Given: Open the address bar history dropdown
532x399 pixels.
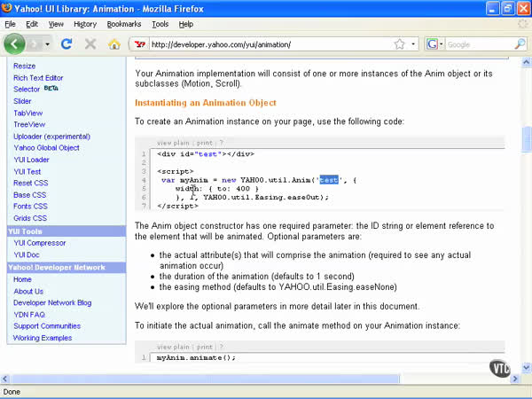Looking at the screenshot, I should click(x=412, y=43).
